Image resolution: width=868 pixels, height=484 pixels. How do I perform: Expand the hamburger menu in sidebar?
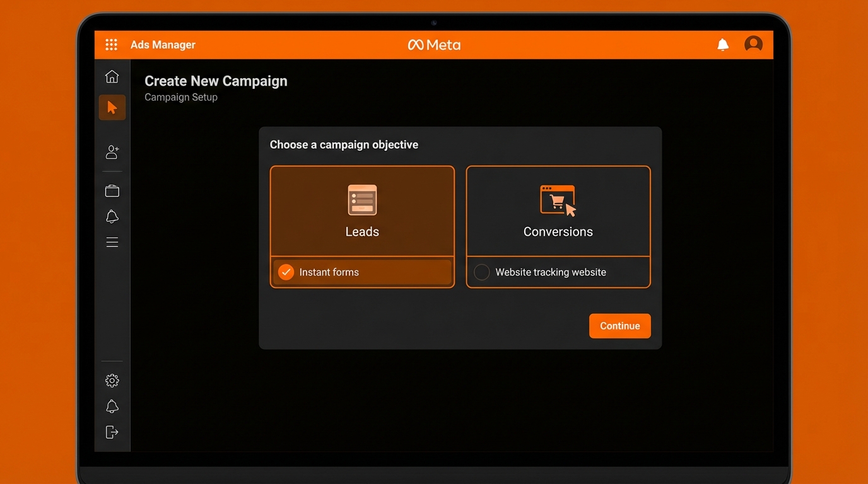[112, 243]
